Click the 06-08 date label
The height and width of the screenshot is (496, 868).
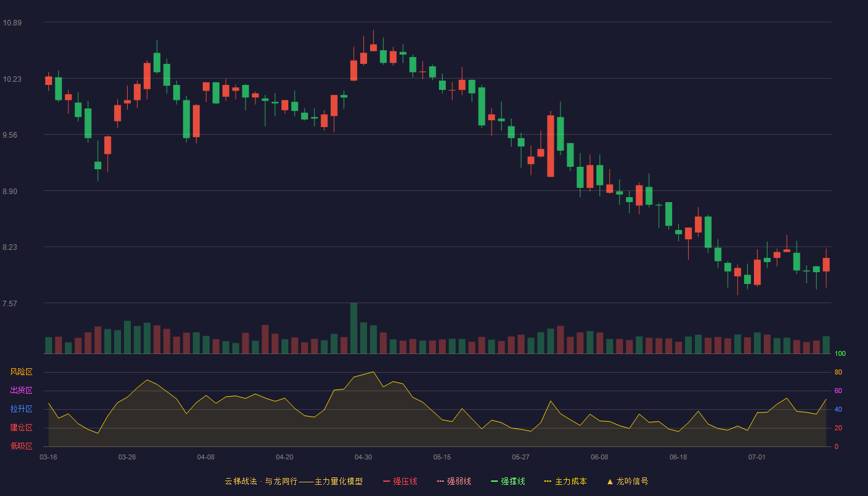(x=600, y=457)
